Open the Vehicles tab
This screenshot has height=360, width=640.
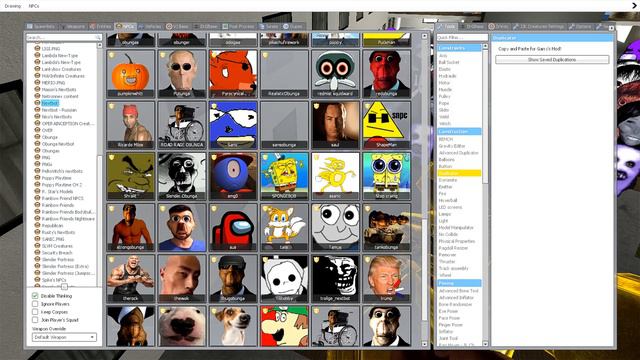pyautogui.click(x=150, y=27)
